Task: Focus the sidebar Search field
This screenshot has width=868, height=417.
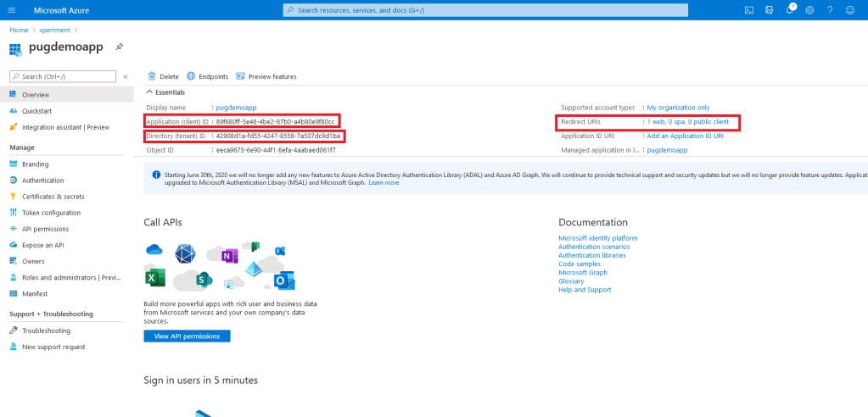Action: tap(66, 76)
